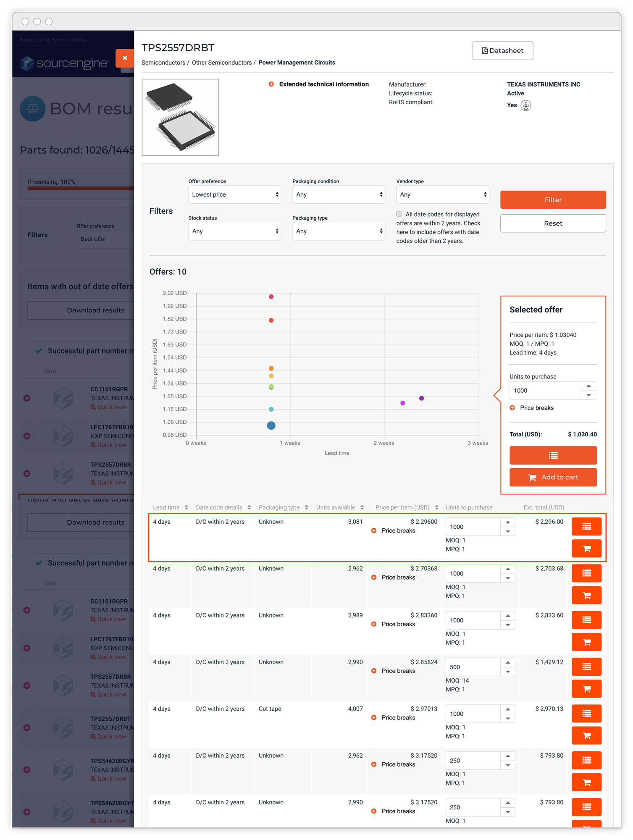Decrease units in Selected offer stepper
The image size is (633, 840).
[x=588, y=395]
